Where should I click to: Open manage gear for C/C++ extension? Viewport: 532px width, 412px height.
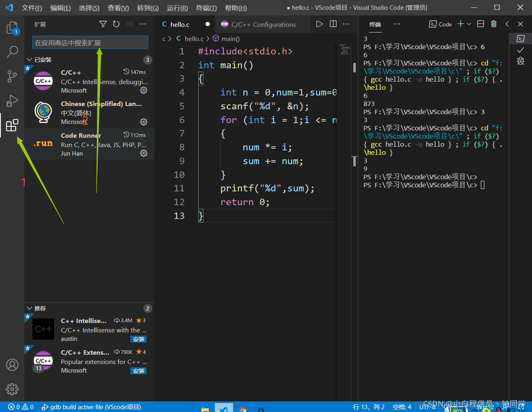coord(144,90)
